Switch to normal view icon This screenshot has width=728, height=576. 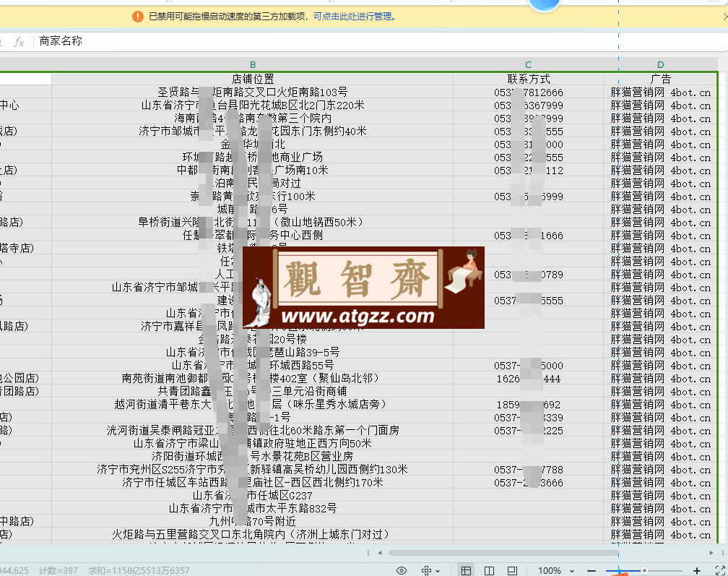click(x=466, y=570)
